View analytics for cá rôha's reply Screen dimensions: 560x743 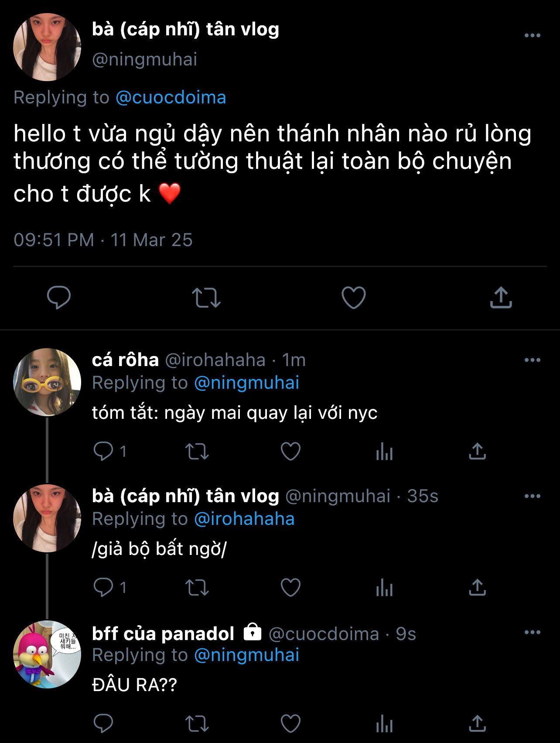tap(384, 451)
